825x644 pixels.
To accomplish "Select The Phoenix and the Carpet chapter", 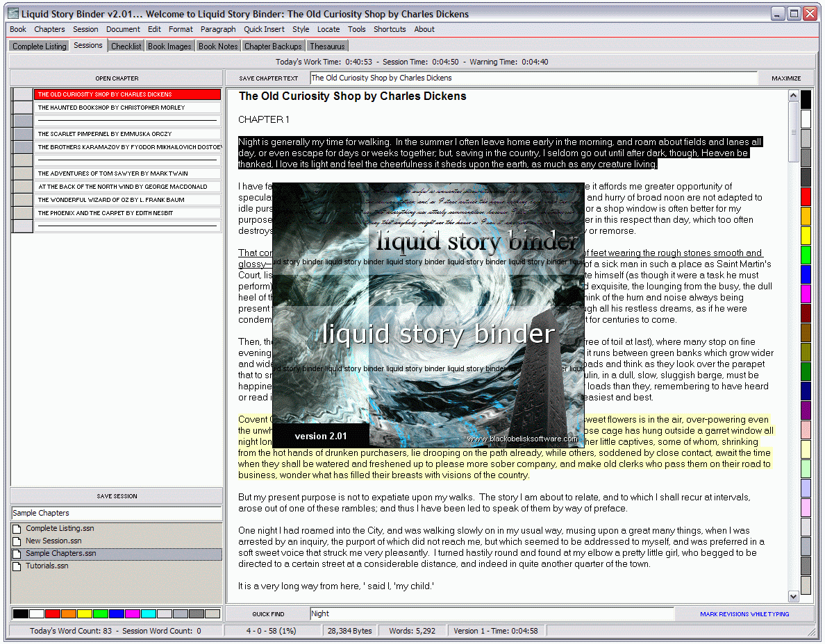I will pos(127,213).
